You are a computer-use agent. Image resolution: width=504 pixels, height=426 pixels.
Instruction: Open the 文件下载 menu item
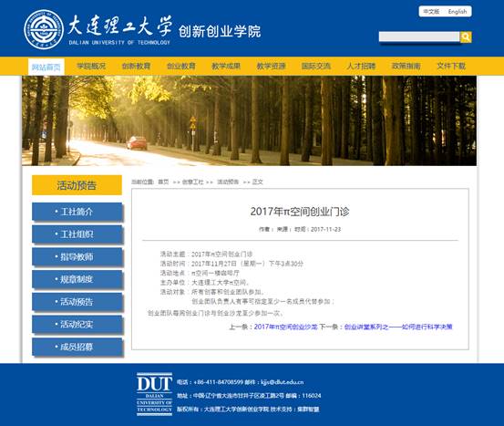click(x=451, y=67)
